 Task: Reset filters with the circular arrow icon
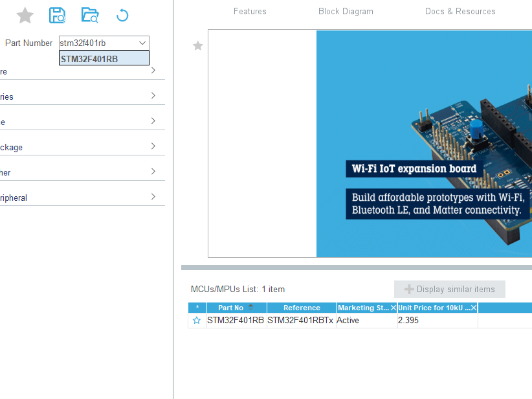point(122,16)
